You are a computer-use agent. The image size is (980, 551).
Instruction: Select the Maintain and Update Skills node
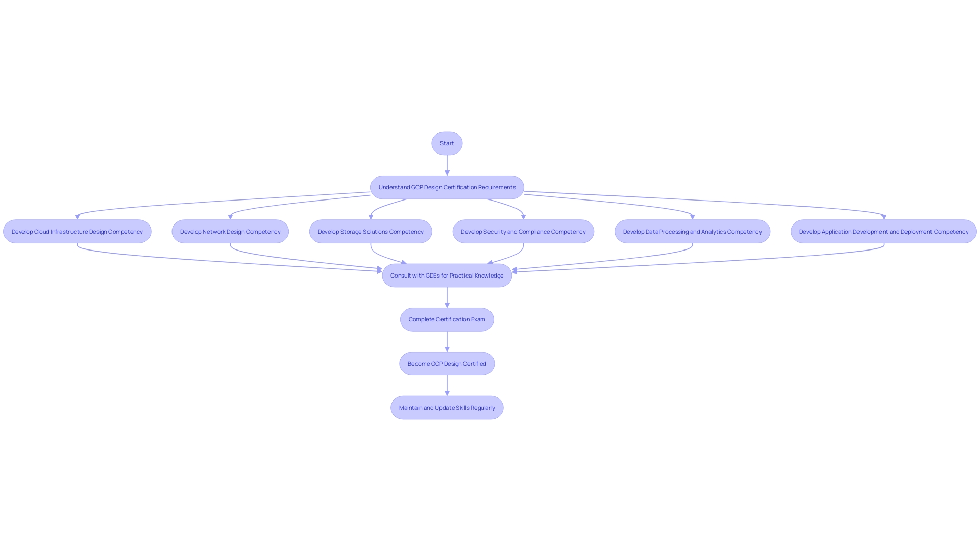point(447,407)
